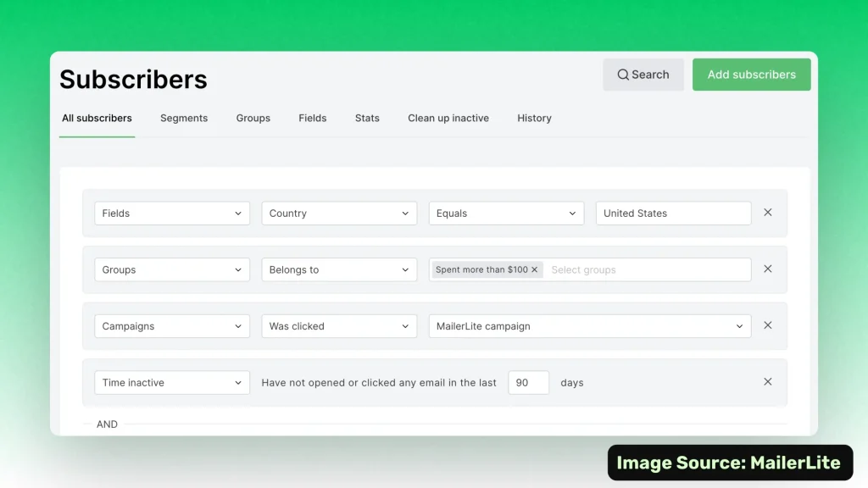
Task: Click the Subscribers page heading
Action: [133, 79]
